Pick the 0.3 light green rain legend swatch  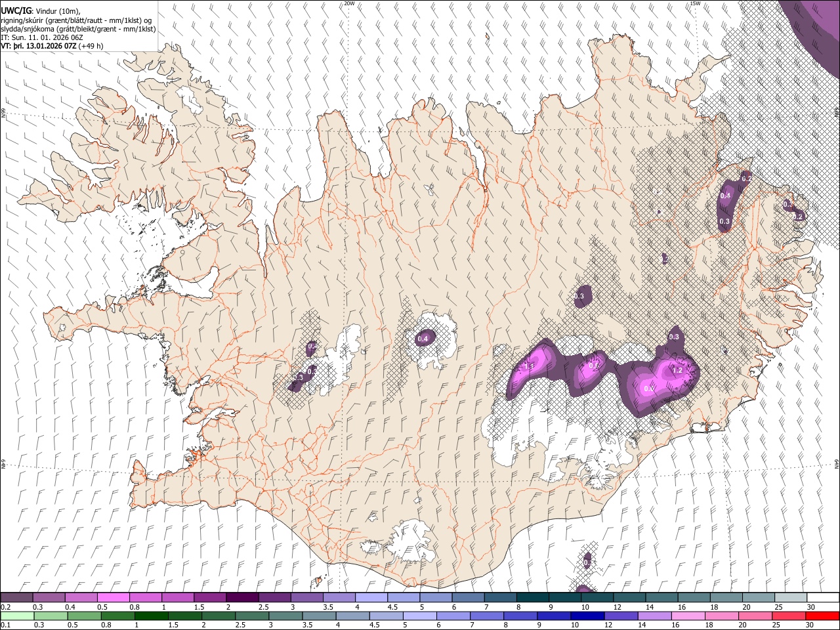[x=51, y=616]
